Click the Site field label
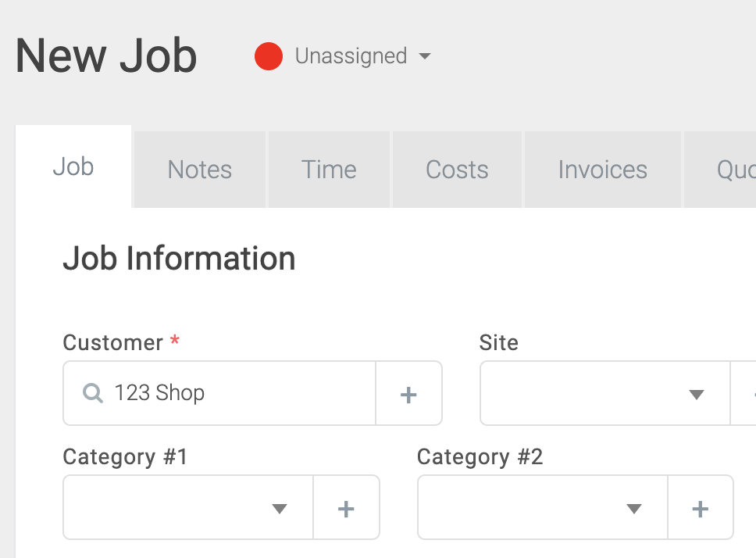This screenshot has width=756, height=558. coord(498,343)
